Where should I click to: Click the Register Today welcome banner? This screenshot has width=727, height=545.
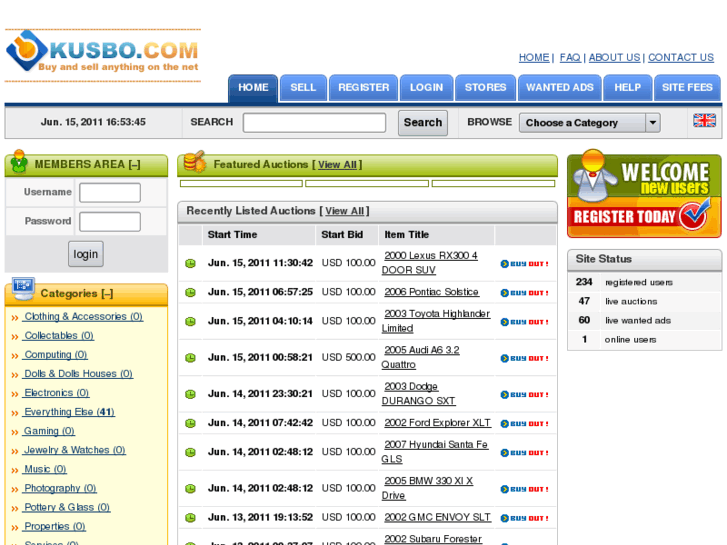pos(644,194)
